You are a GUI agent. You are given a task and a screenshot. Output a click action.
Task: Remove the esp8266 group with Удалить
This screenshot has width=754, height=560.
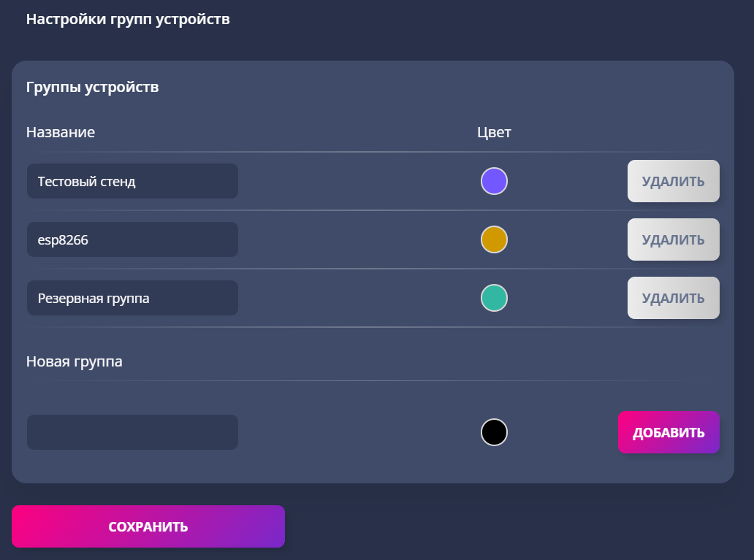(x=673, y=239)
